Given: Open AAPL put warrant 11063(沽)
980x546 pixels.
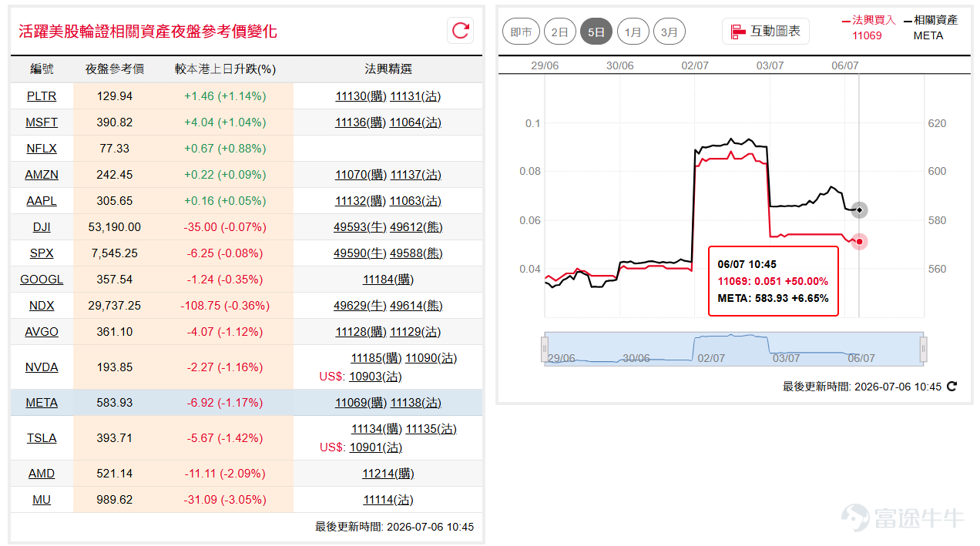Looking at the screenshot, I should tap(415, 201).
